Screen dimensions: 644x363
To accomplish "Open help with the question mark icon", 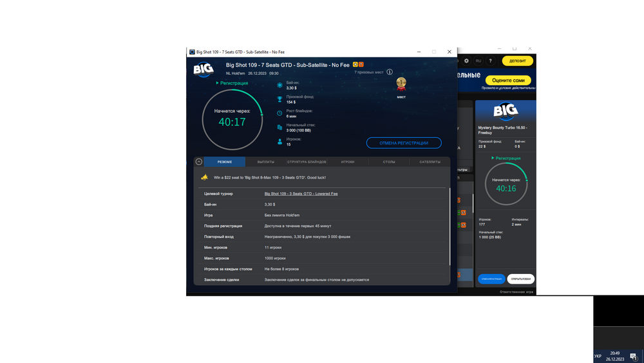I will point(491,61).
